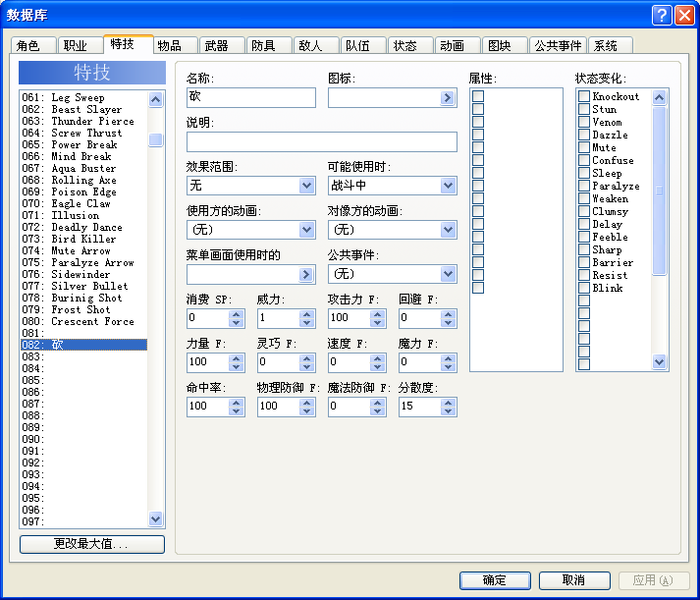Click into the 名称 text field
The width and height of the screenshot is (700, 600).
click(251, 98)
